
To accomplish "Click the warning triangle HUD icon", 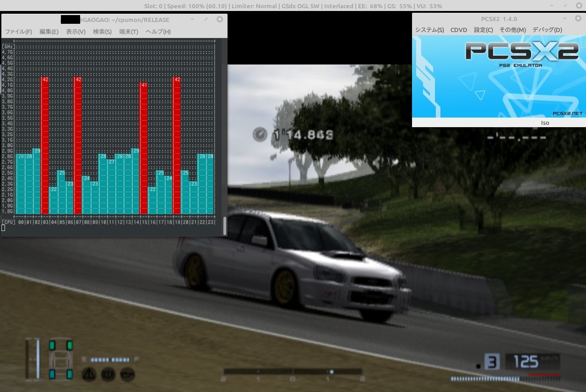I will 89,374.
